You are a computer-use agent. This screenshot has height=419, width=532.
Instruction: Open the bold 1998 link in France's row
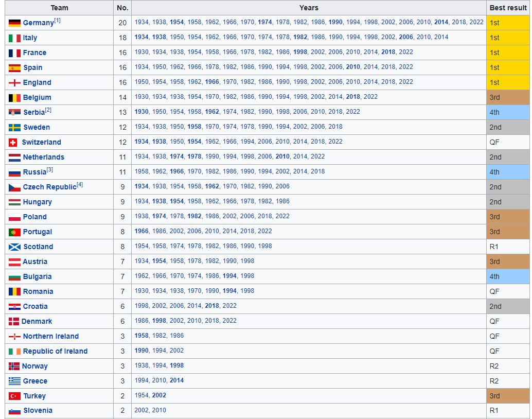tap(300, 52)
